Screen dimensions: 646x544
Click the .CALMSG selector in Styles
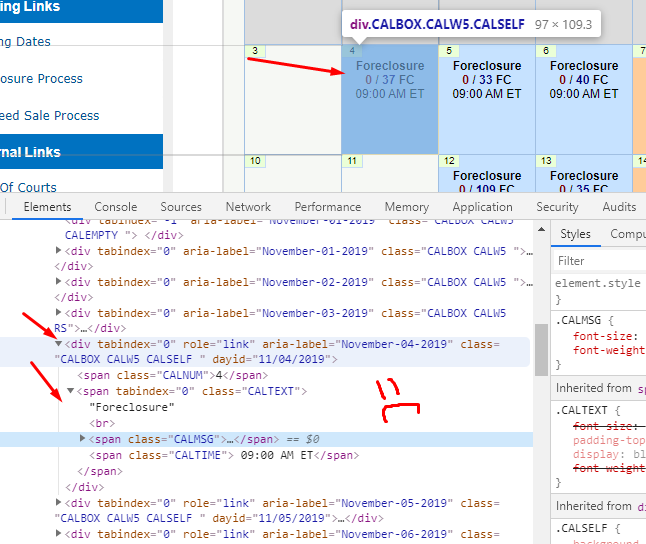[578, 320]
